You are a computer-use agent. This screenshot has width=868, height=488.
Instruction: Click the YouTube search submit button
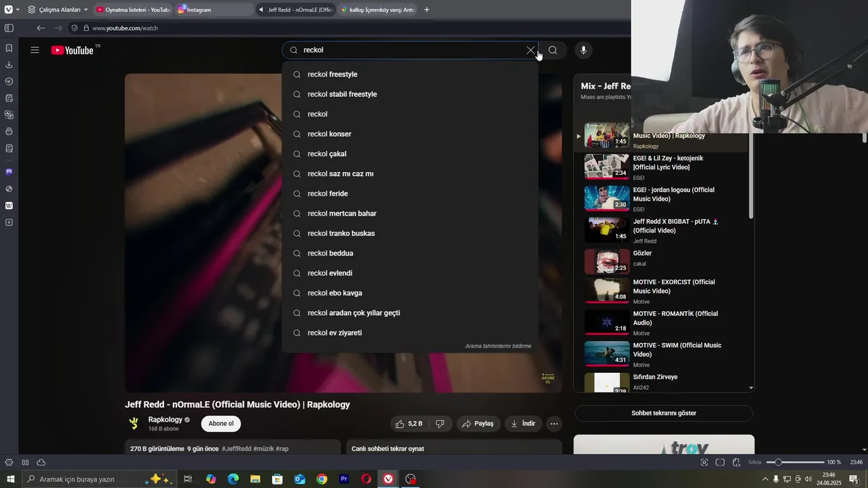(x=553, y=50)
